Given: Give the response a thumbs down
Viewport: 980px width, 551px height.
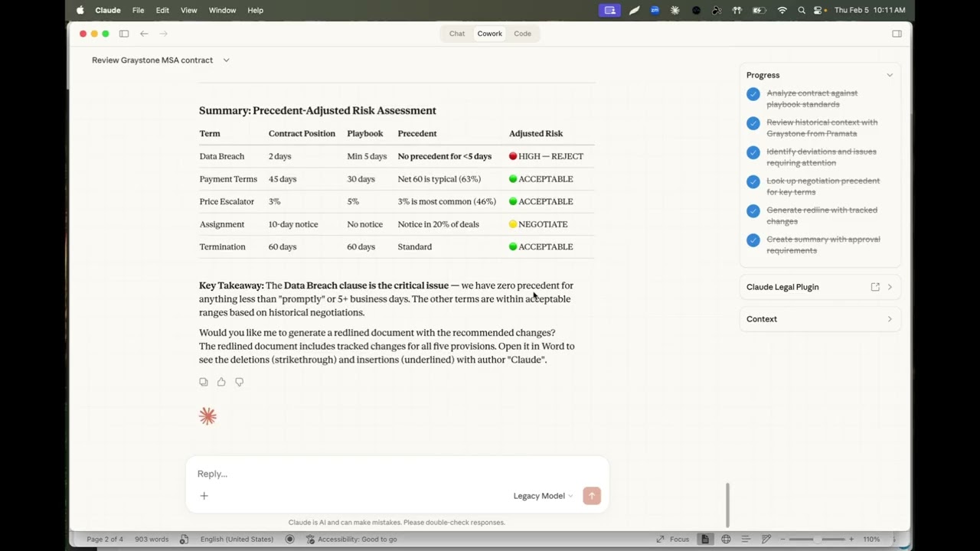Looking at the screenshot, I should point(240,382).
